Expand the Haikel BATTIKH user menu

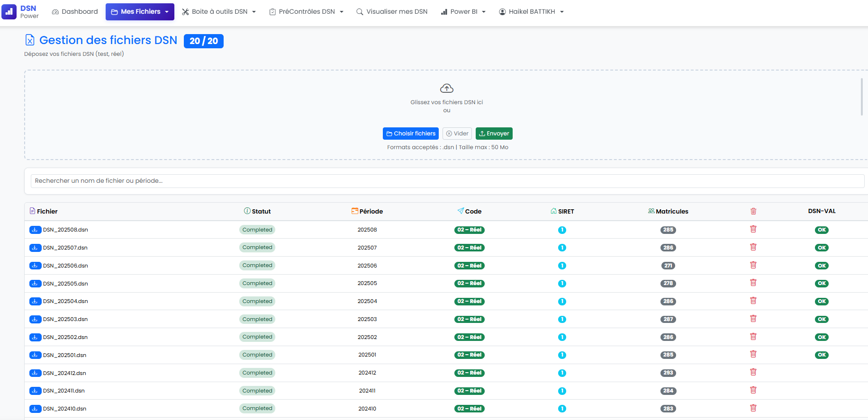[x=531, y=12]
